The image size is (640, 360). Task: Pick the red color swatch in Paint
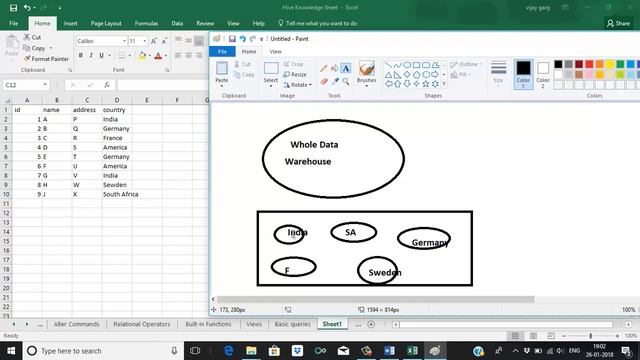coord(589,64)
